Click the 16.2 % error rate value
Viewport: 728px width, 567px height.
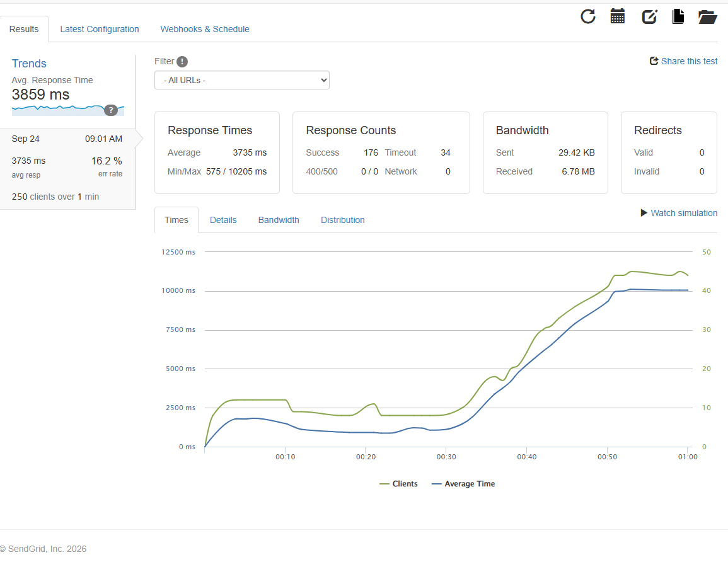107,161
